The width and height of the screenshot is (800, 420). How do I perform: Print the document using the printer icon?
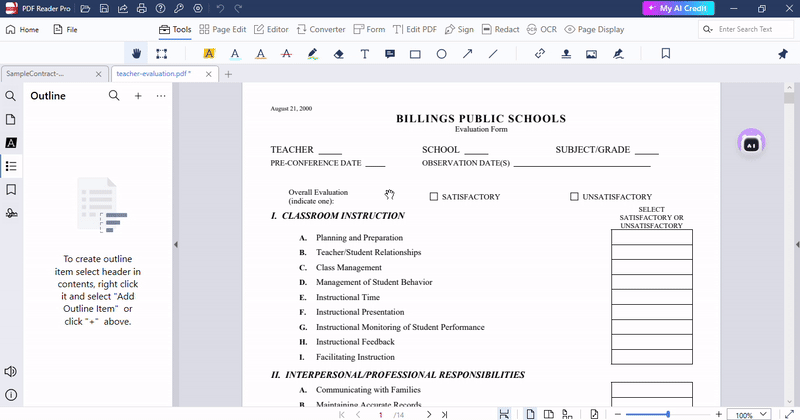click(x=141, y=9)
